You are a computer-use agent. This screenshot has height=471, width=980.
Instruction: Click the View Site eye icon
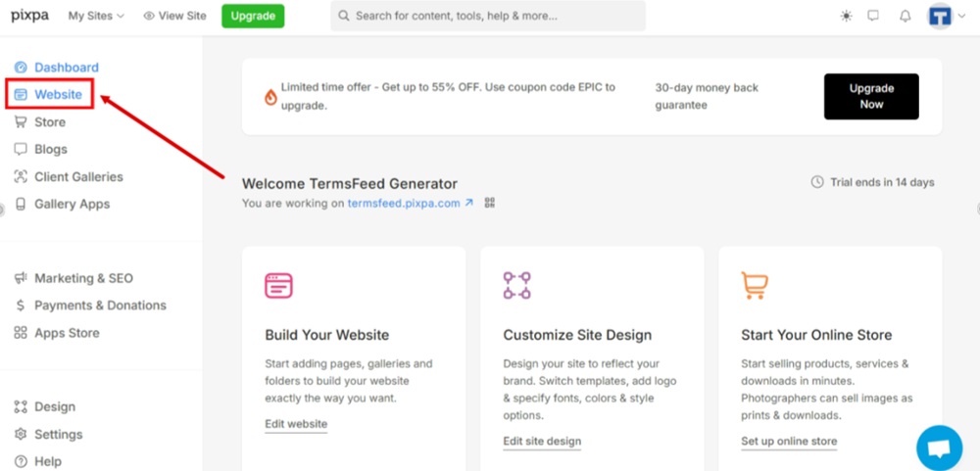(x=149, y=17)
